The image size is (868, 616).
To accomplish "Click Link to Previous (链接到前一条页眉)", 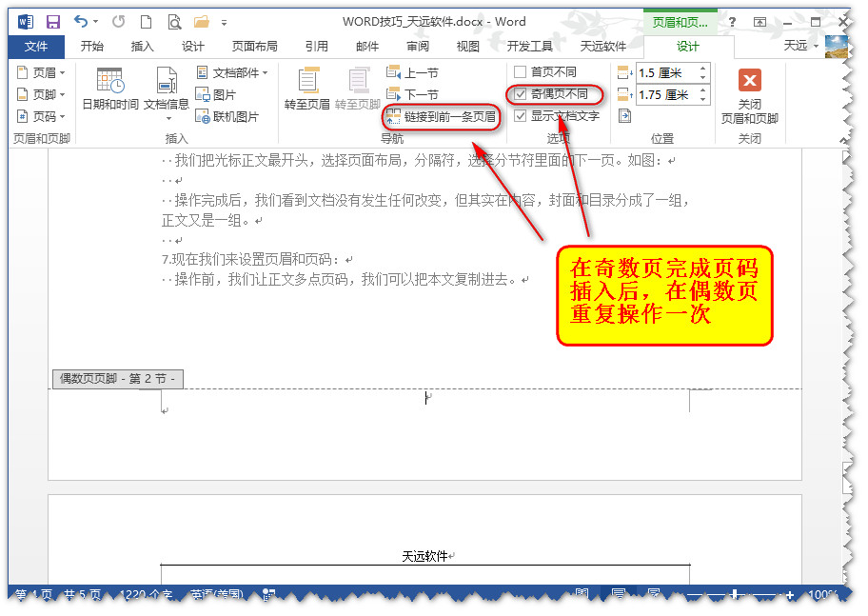I will 441,117.
